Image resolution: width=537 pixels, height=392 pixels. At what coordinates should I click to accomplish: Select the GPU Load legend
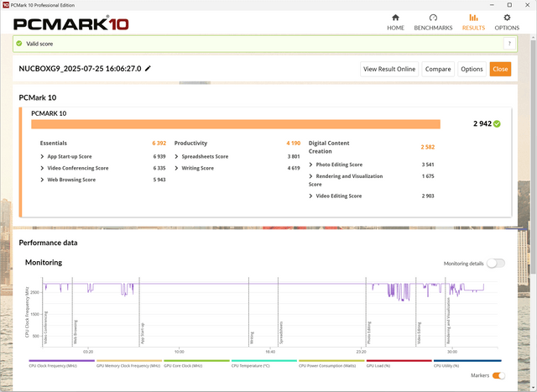[399, 363]
